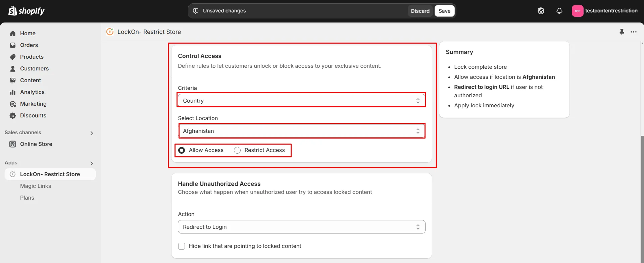644x263 pixels.
Task: Click the Customers person icon
Action: pos(13,68)
